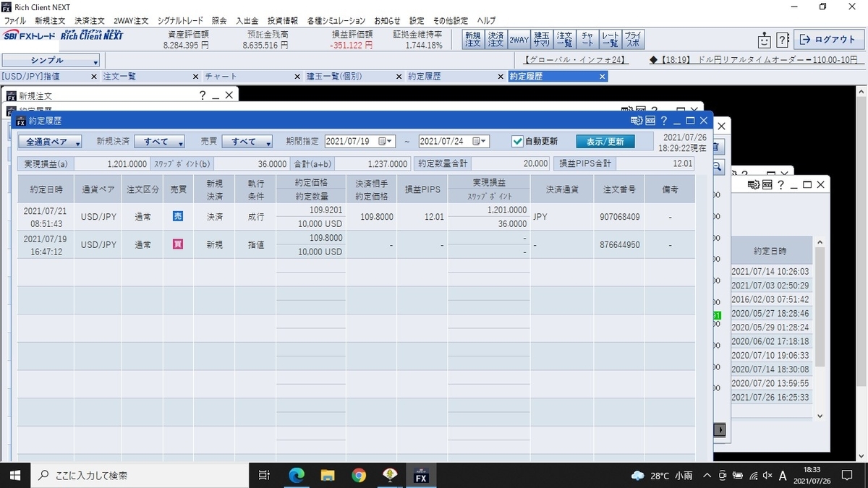The image size is (868, 488).
Task: Open the 売買 すべて dropdown
Action: [x=247, y=142]
